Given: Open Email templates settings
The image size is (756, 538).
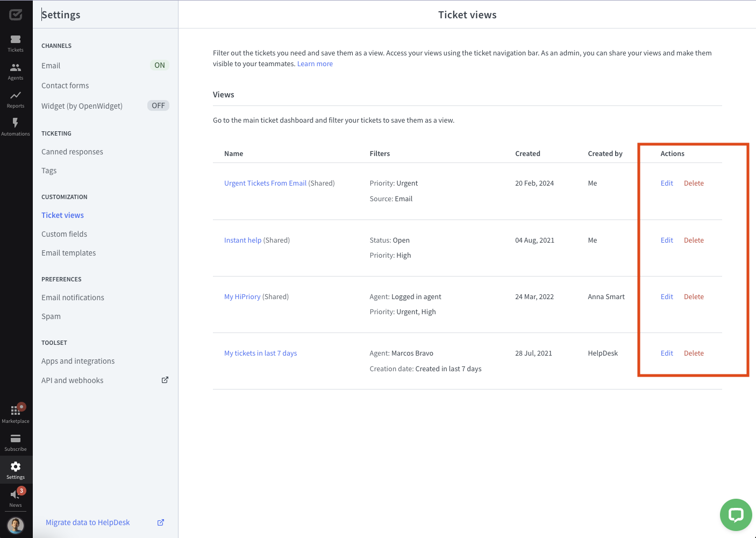Looking at the screenshot, I should click(68, 253).
